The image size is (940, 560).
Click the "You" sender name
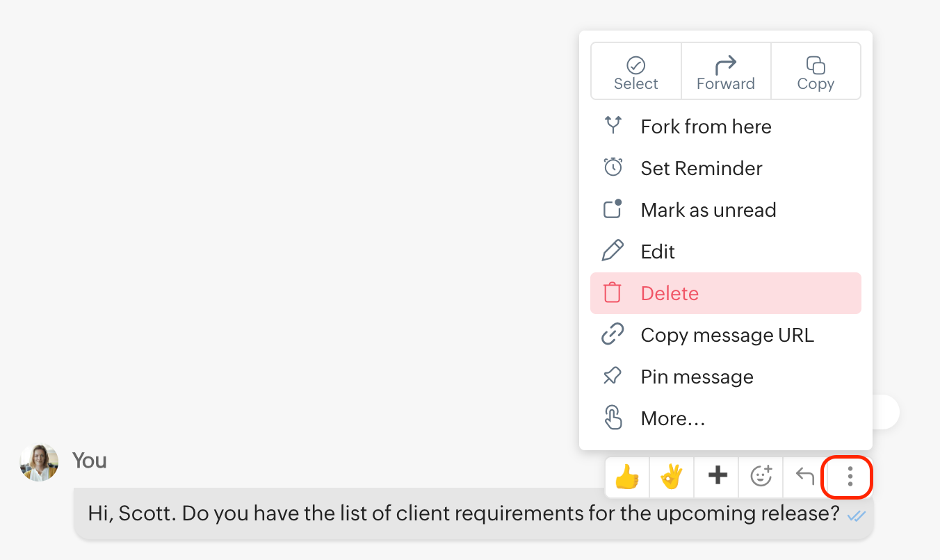(89, 461)
